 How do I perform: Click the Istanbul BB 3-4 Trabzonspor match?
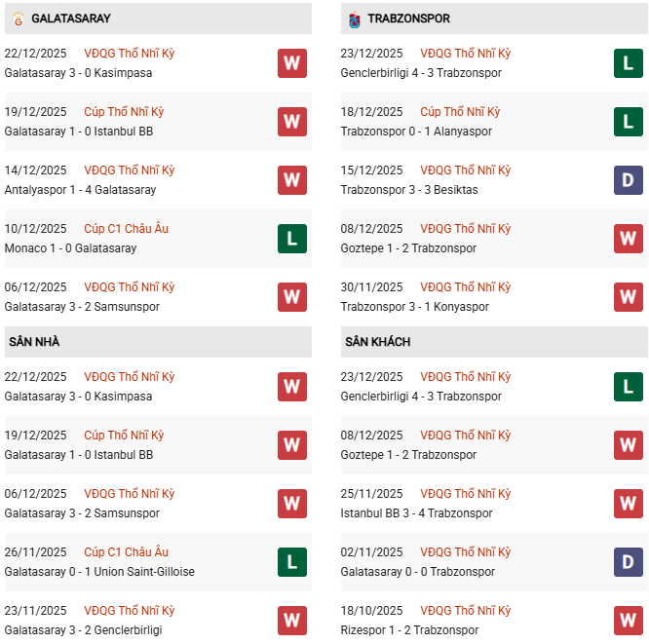[416, 513]
